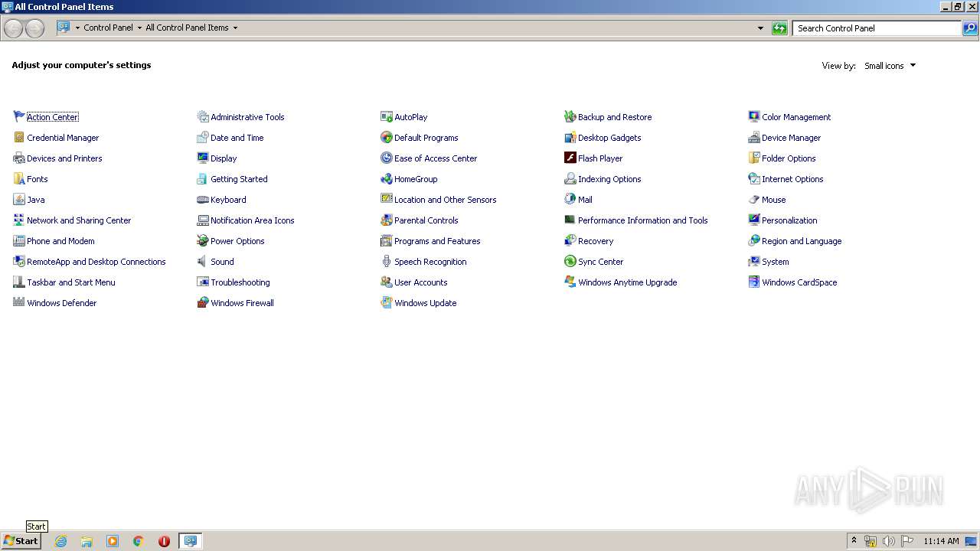Click the Windows Update icon
980x551 pixels.
pyautogui.click(x=387, y=303)
